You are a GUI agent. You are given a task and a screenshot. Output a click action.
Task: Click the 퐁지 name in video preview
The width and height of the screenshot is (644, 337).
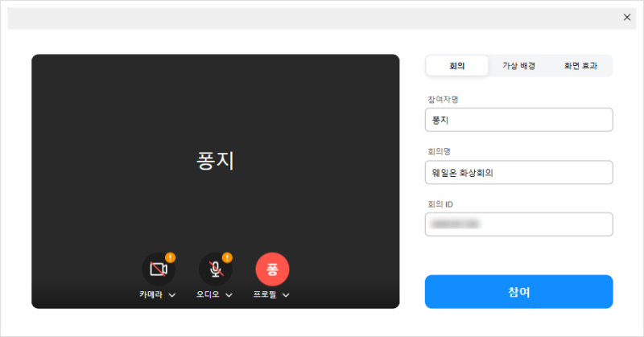[215, 161]
